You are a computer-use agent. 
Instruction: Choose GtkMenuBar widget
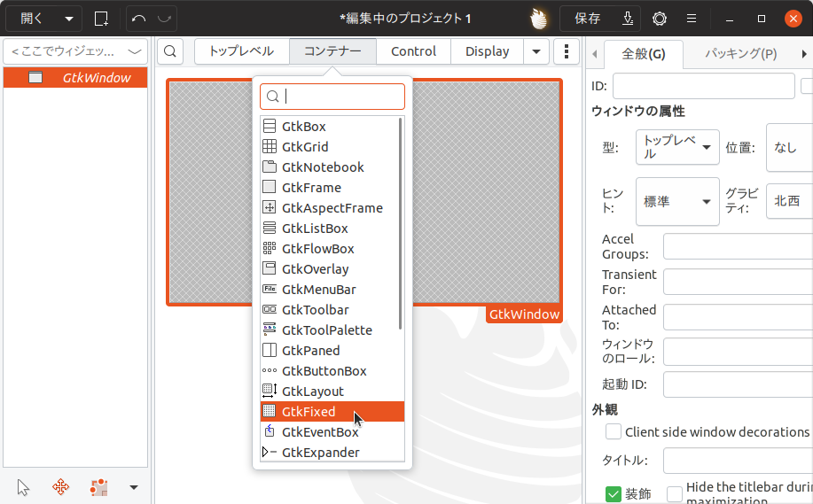tap(332, 290)
